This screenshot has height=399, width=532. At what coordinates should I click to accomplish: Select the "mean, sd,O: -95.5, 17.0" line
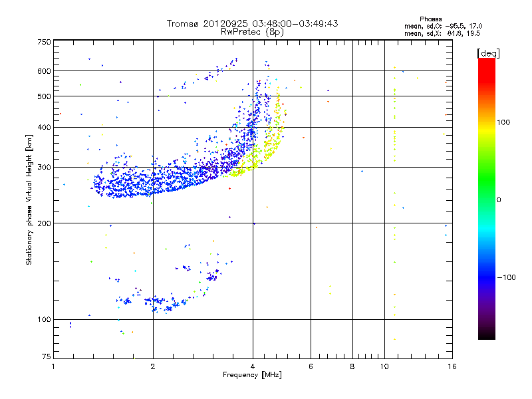click(444, 26)
